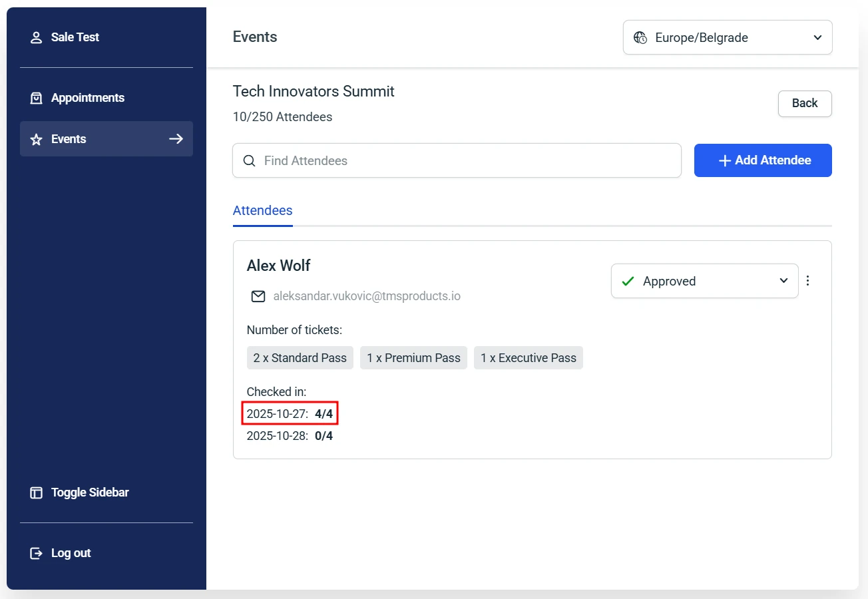Click the arrow icon on Events sidebar item
The image size is (868, 599).
pyautogui.click(x=176, y=139)
